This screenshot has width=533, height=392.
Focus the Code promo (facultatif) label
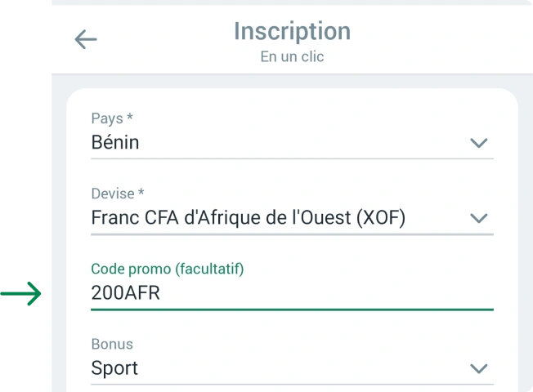click(168, 269)
